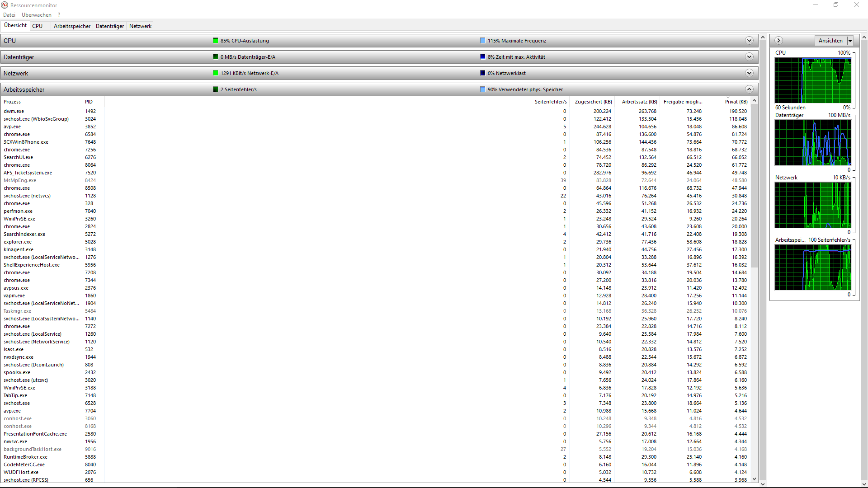Expand the Netzwerk section chevron
Image resolution: width=868 pixels, height=488 pixels.
coord(749,73)
